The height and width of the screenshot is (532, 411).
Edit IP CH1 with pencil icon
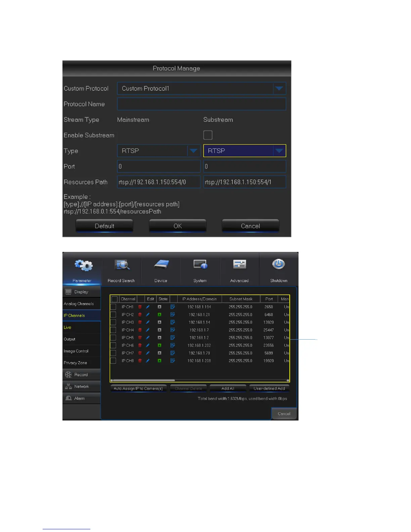pos(148,307)
